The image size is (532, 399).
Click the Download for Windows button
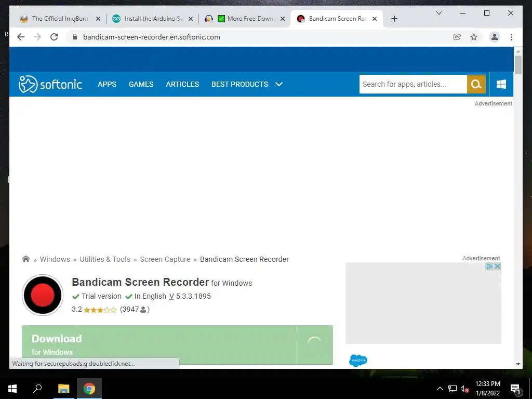point(177,345)
